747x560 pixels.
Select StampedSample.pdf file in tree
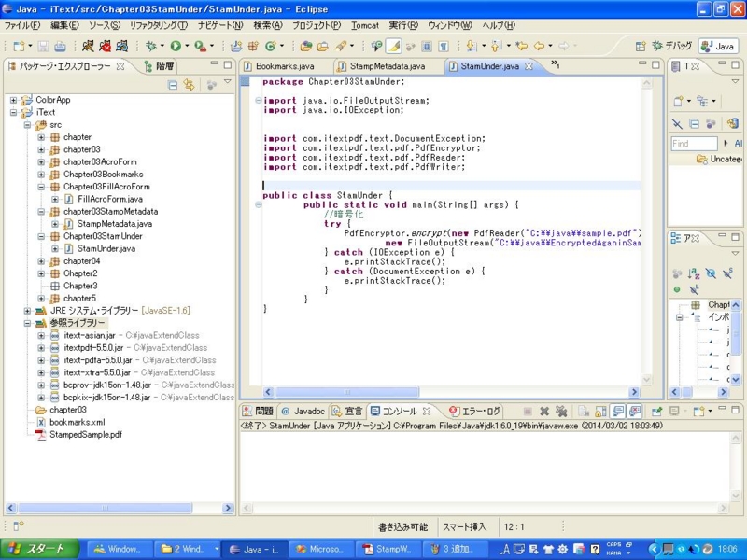point(86,434)
